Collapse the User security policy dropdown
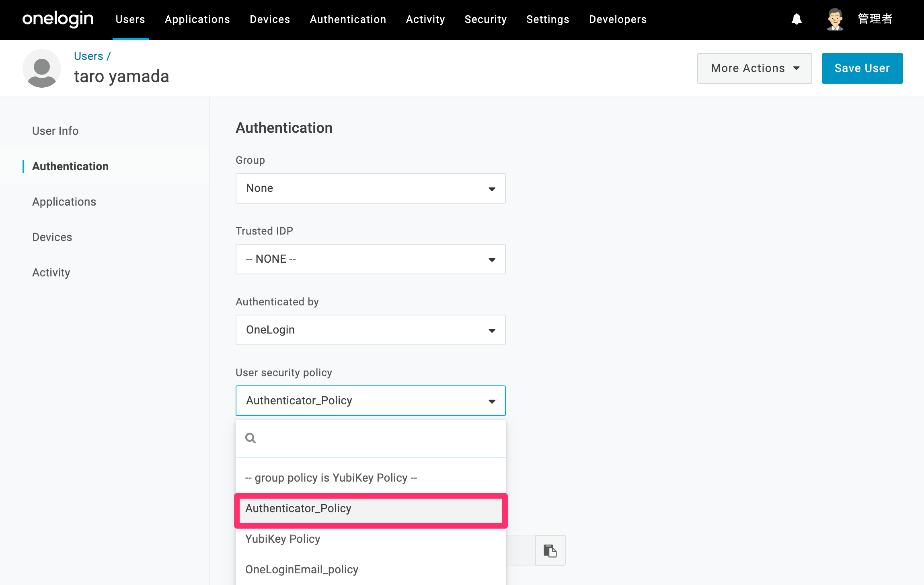Screen dimensions: 924x585 tap(370, 401)
